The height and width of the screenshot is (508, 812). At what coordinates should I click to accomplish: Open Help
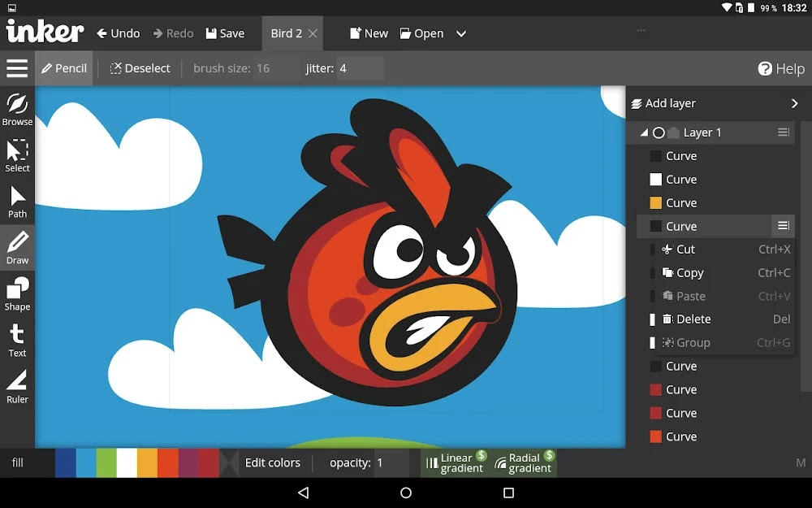(x=781, y=68)
